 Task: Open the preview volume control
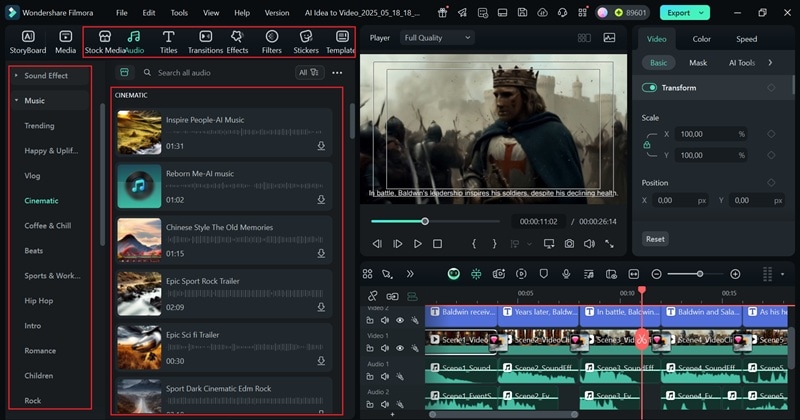pos(589,244)
